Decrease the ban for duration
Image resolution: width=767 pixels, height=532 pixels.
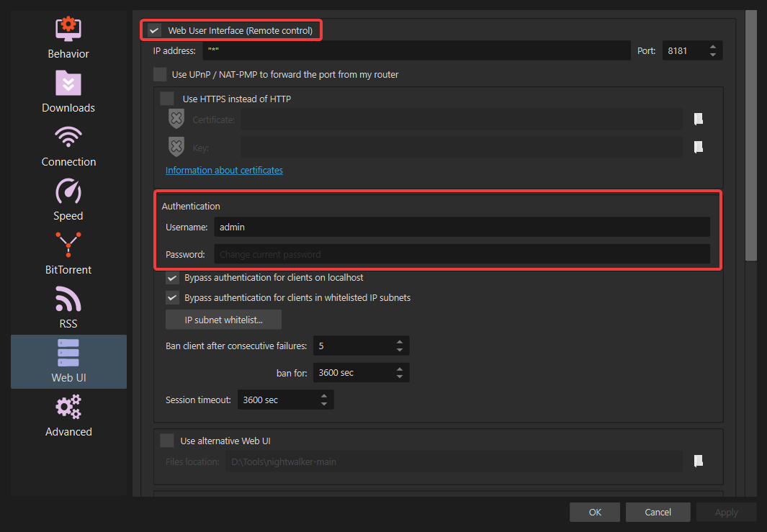[x=400, y=377]
